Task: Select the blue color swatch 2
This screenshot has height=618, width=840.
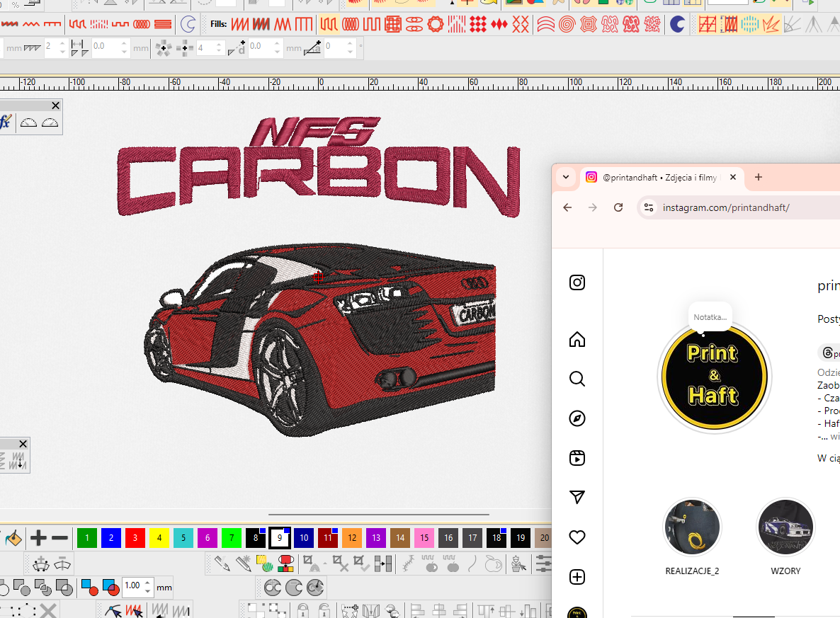Action: [x=111, y=538]
